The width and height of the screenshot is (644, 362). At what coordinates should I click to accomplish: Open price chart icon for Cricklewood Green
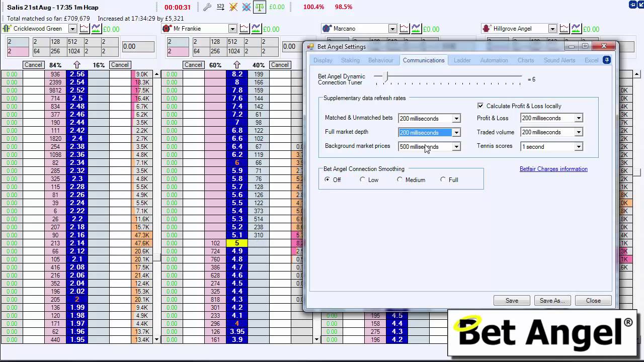(x=84, y=29)
